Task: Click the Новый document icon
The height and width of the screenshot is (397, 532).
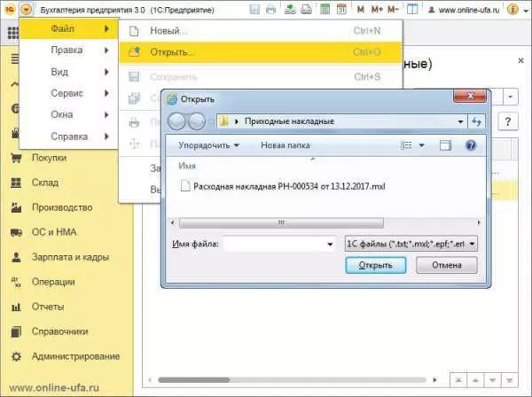Action: [x=134, y=31]
